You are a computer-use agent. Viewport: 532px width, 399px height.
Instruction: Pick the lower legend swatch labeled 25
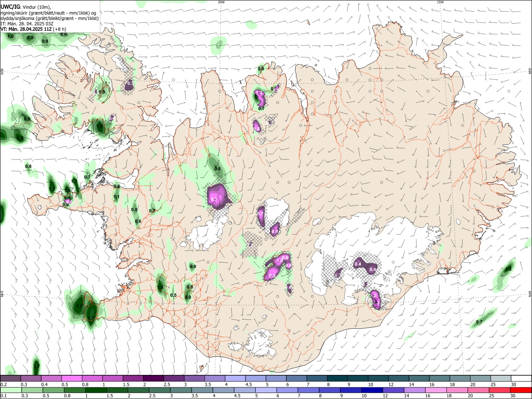point(500,390)
